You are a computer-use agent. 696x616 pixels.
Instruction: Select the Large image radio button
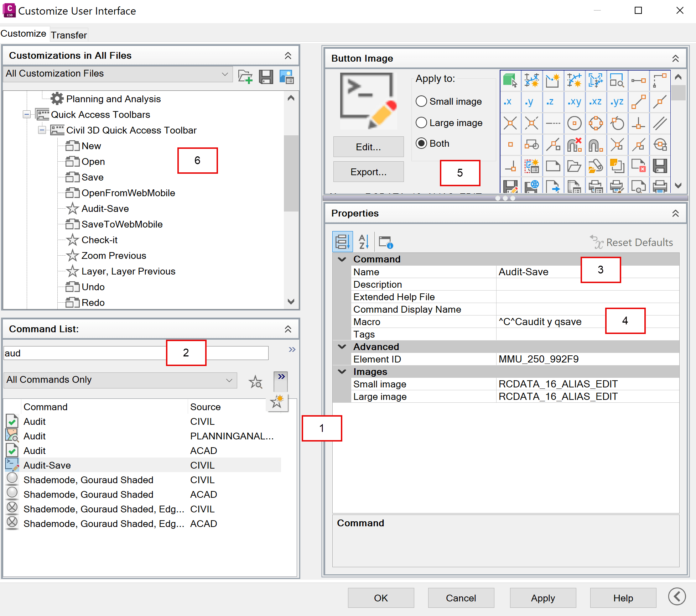pos(421,122)
